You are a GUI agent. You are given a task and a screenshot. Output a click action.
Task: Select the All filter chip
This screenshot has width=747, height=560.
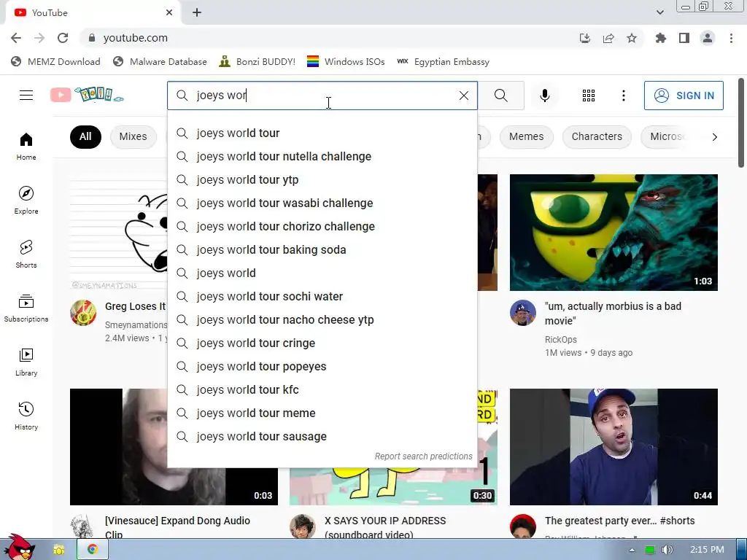coord(85,136)
